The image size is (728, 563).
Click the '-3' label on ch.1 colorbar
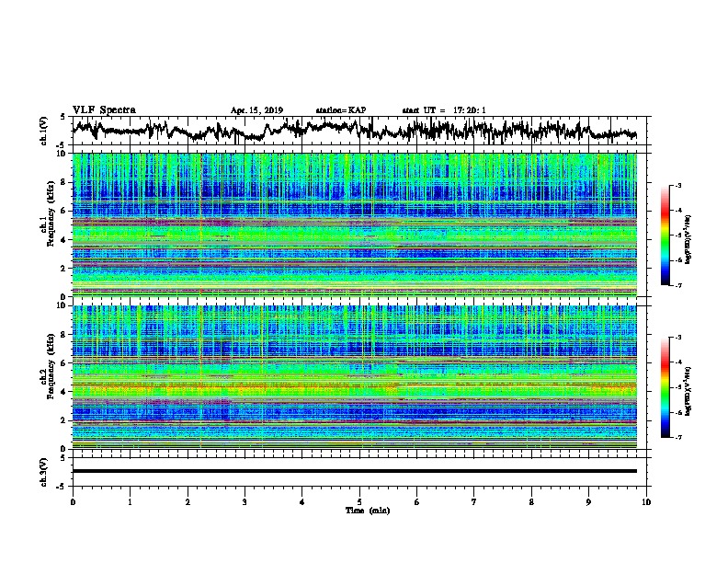[677, 185]
